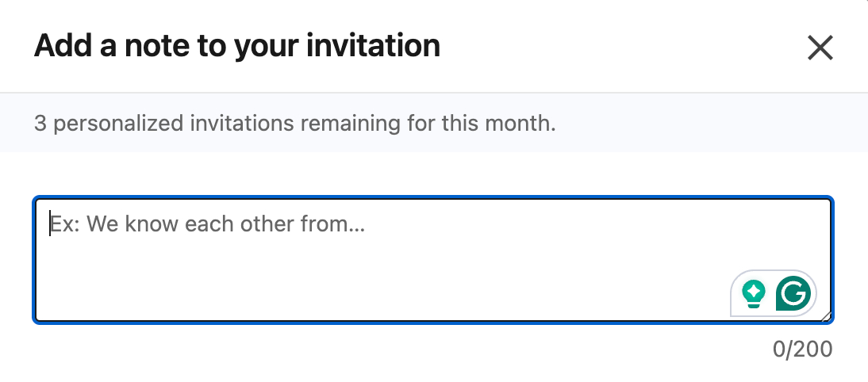This screenshot has width=868, height=382.
Task: Click the Grammarly lightbulb suggestions icon
Action: tap(754, 294)
